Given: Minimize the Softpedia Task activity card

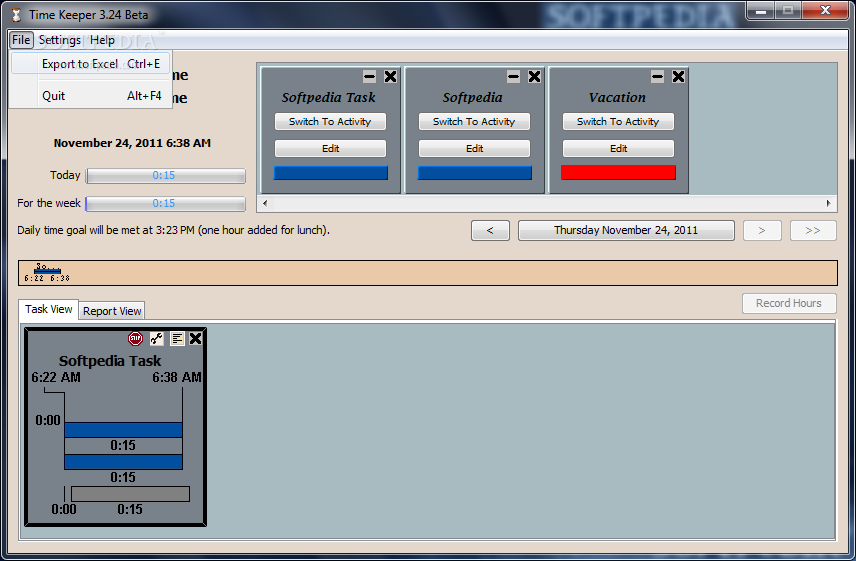Looking at the screenshot, I should tap(370, 77).
